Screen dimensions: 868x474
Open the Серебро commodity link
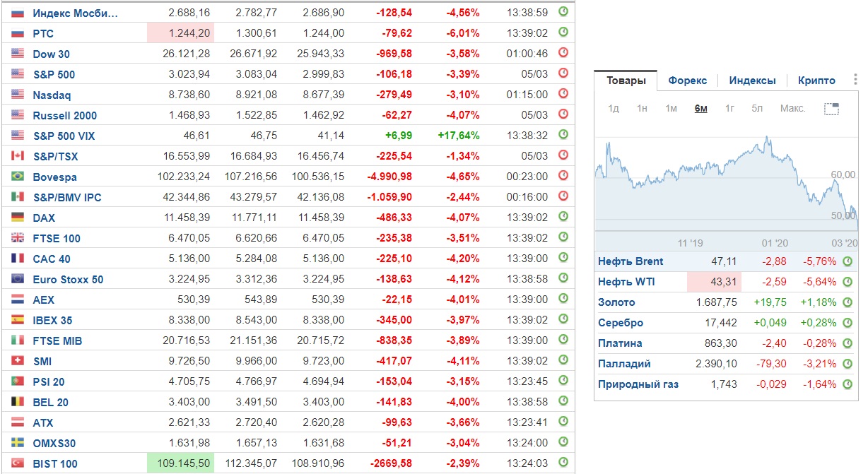point(621,322)
